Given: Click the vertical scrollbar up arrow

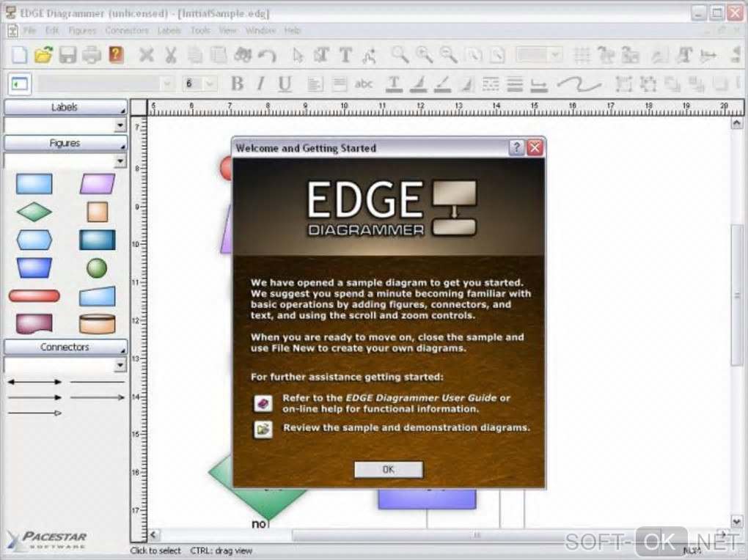Looking at the screenshot, I should point(736,123).
